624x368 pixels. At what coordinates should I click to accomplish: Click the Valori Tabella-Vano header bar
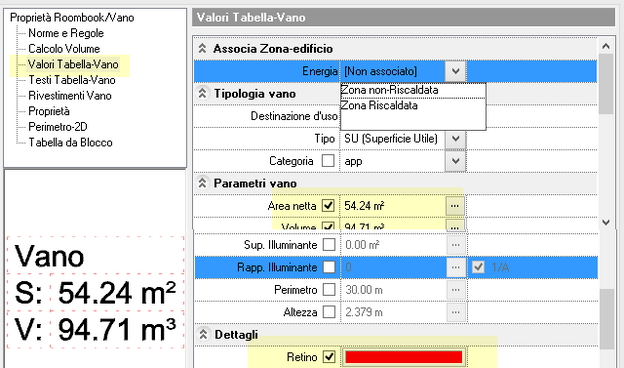coord(404,18)
